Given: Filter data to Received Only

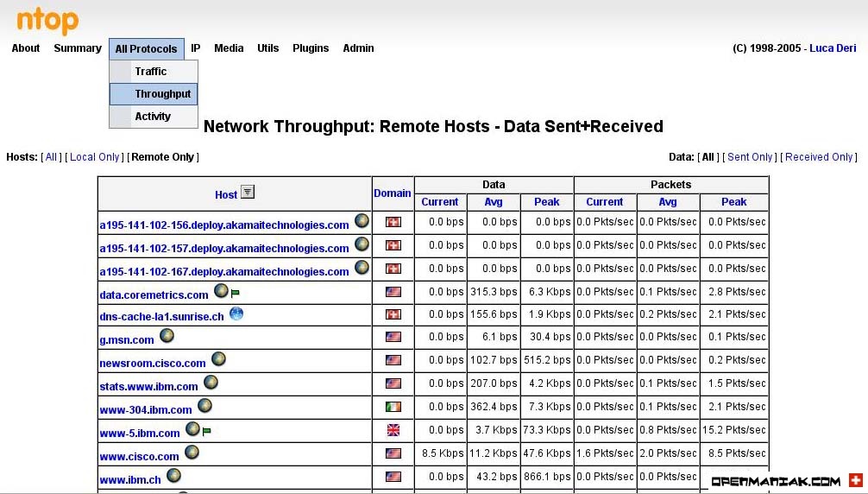Looking at the screenshot, I should tap(819, 157).
